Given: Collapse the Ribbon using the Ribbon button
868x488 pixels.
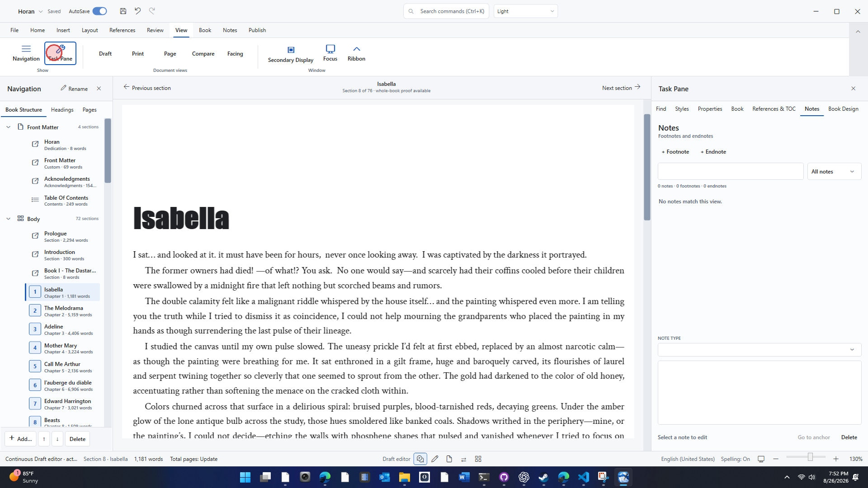Looking at the screenshot, I should tap(356, 53).
